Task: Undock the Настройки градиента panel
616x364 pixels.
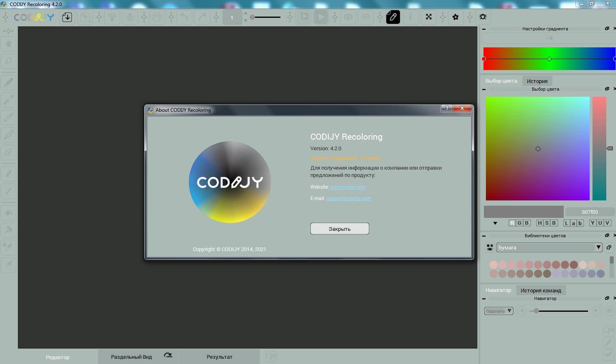Action: click(x=607, y=29)
